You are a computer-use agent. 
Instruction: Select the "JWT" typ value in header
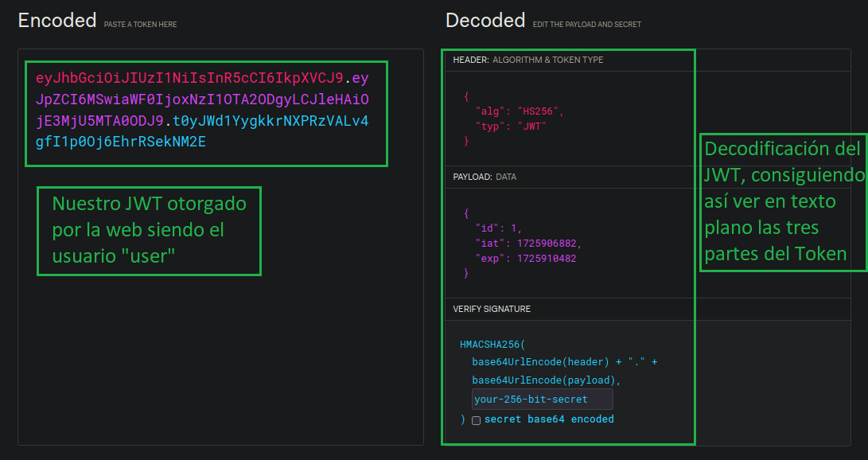point(532,126)
